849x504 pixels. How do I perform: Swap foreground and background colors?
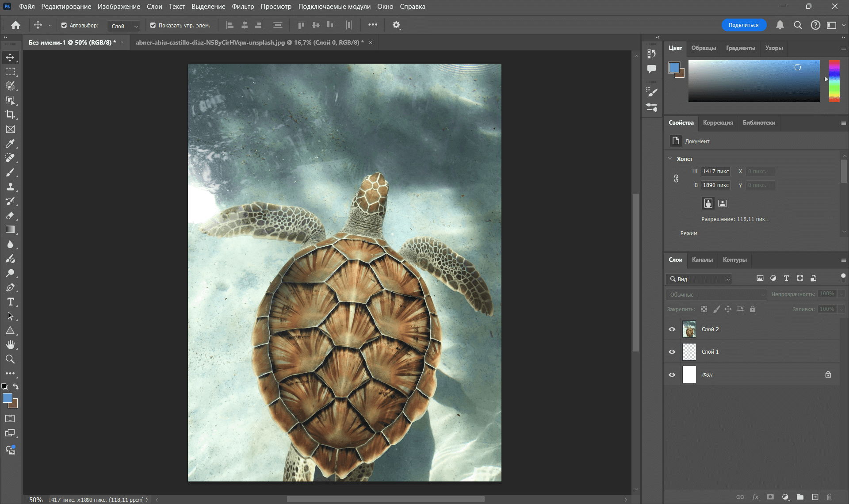tap(15, 386)
